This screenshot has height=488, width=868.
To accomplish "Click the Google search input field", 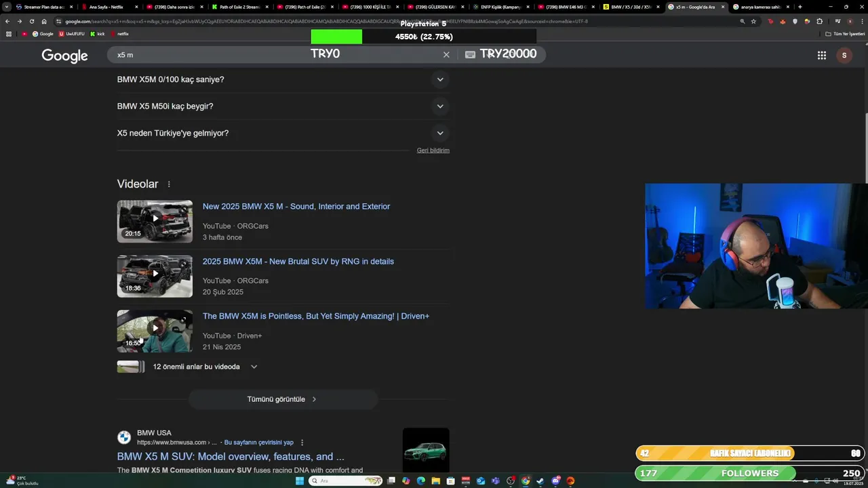I will (278, 55).
